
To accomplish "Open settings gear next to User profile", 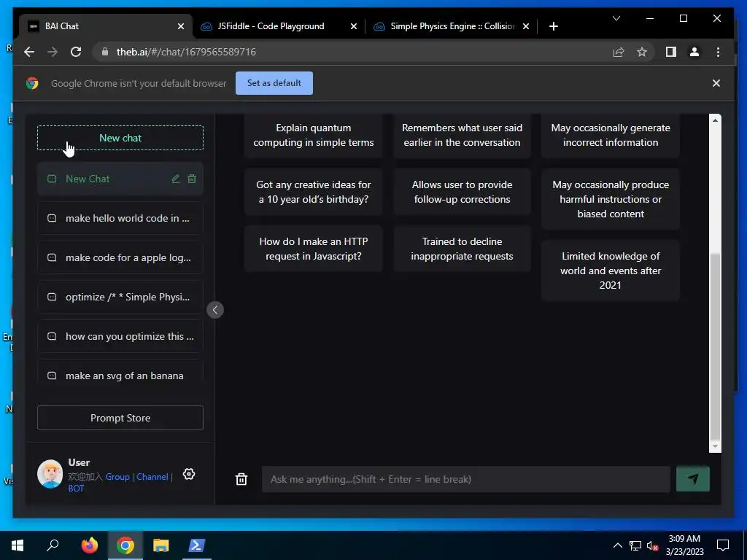I will click(x=189, y=474).
